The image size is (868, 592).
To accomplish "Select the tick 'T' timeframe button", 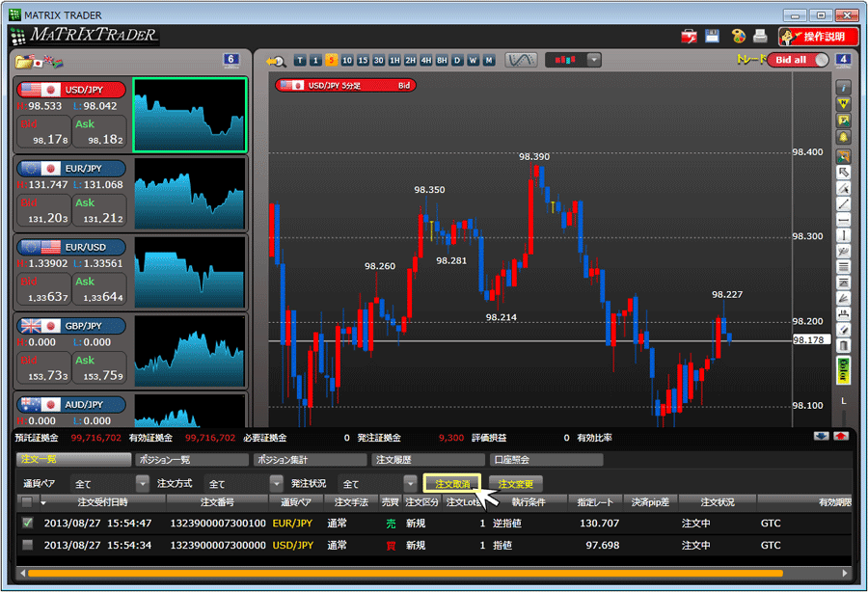I will point(300,61).
